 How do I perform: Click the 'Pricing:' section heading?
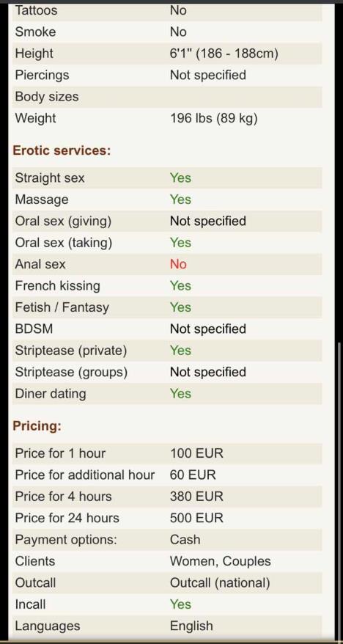point(37,426)
